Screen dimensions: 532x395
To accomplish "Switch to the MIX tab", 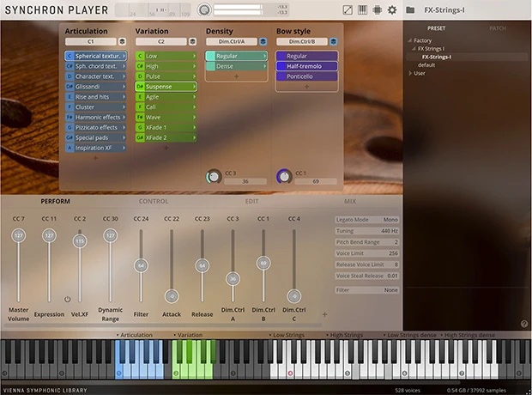I will [x=350, y=202].
